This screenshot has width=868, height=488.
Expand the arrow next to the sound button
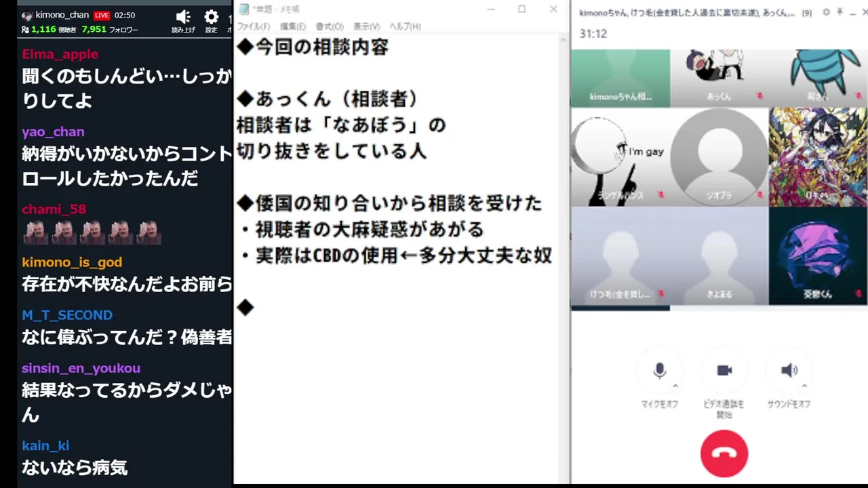(804, 386)
